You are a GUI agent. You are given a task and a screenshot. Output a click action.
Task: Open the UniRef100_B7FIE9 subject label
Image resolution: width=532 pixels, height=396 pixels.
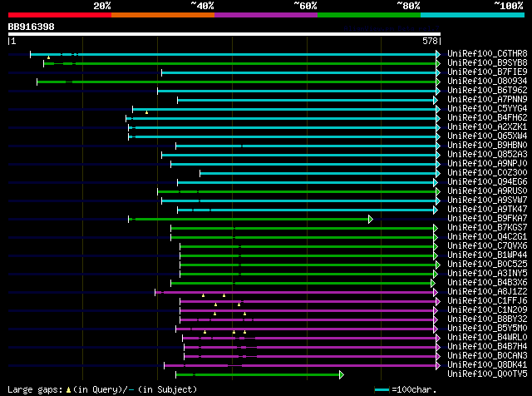point(487,72)
